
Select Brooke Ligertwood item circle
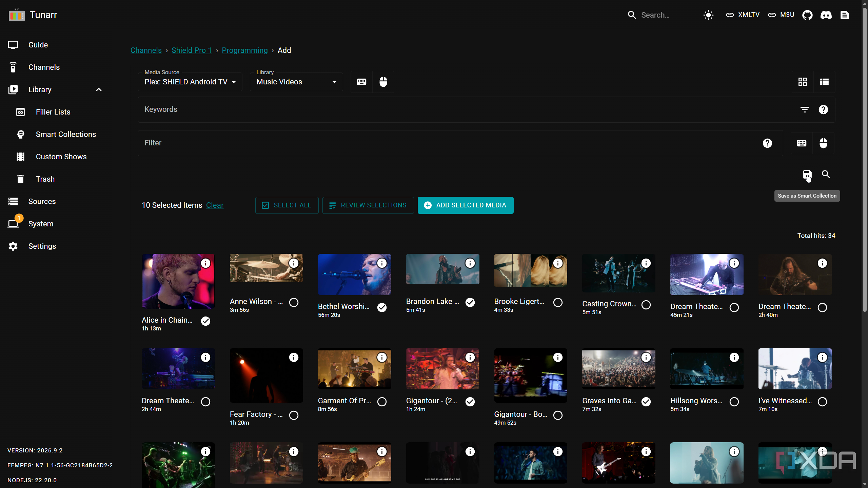pos(558,302)
